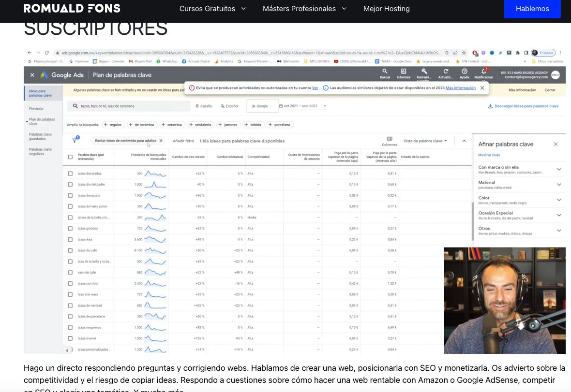Click the Descargar ideas para palabras clave link
Screen dimensions: 571x392
(x=523, y=106)
